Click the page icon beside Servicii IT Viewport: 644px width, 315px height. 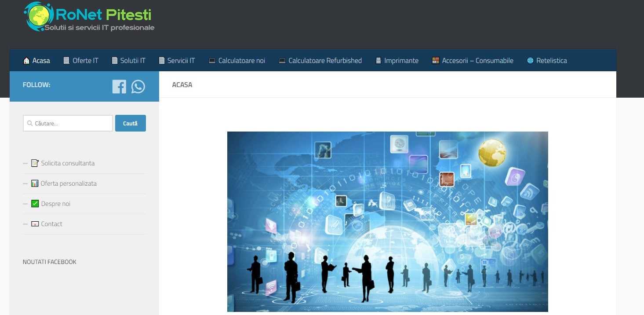click(x=162, y=61)
